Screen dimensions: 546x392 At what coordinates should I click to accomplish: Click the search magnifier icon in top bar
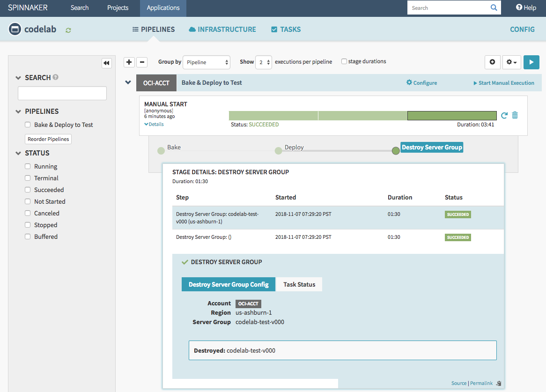(494, 7)
